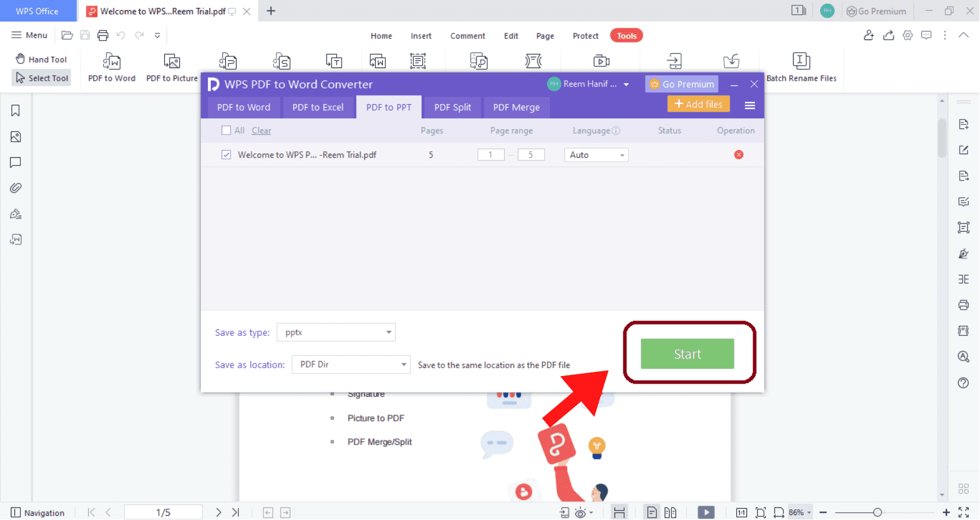This screenshot has height=520, width=980.
Task: Adjust the zoom slider handle
Action: click(x=877, y=512)
